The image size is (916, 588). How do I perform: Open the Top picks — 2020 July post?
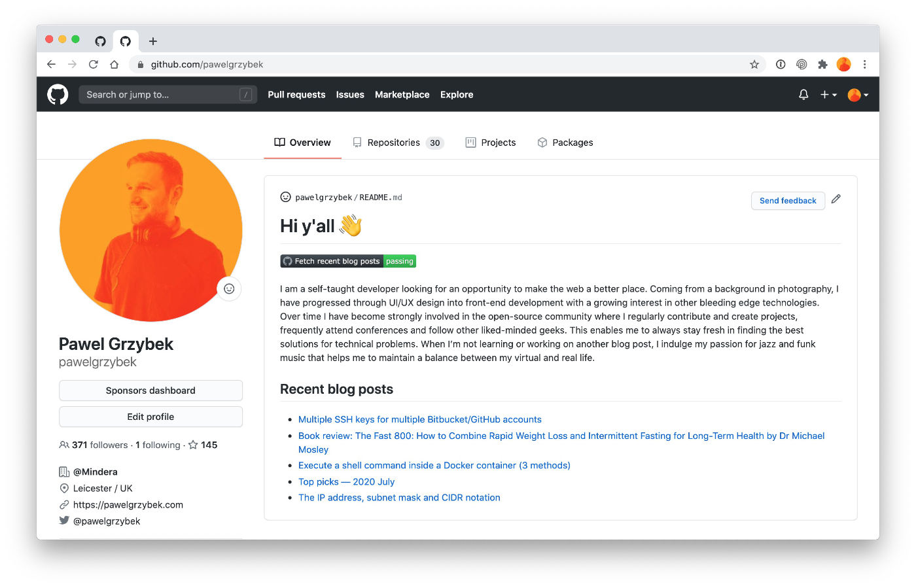pyautogui.click(x=346, y=481)
